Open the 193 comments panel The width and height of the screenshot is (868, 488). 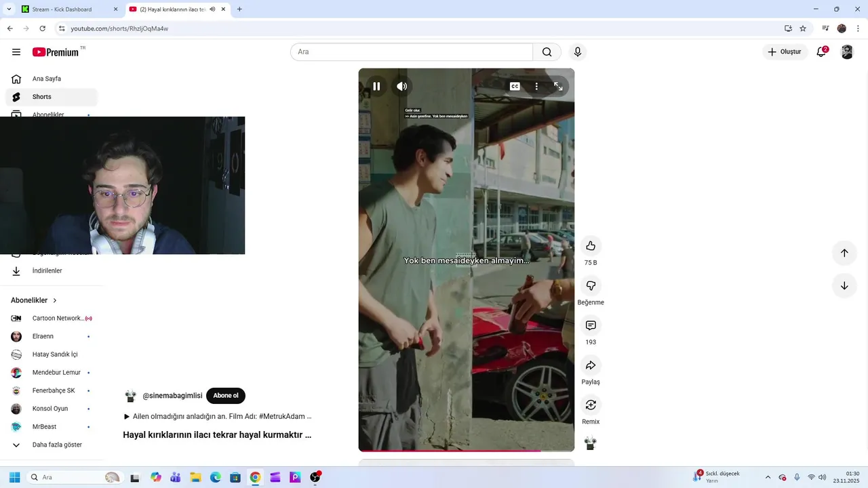click(591, 325)
